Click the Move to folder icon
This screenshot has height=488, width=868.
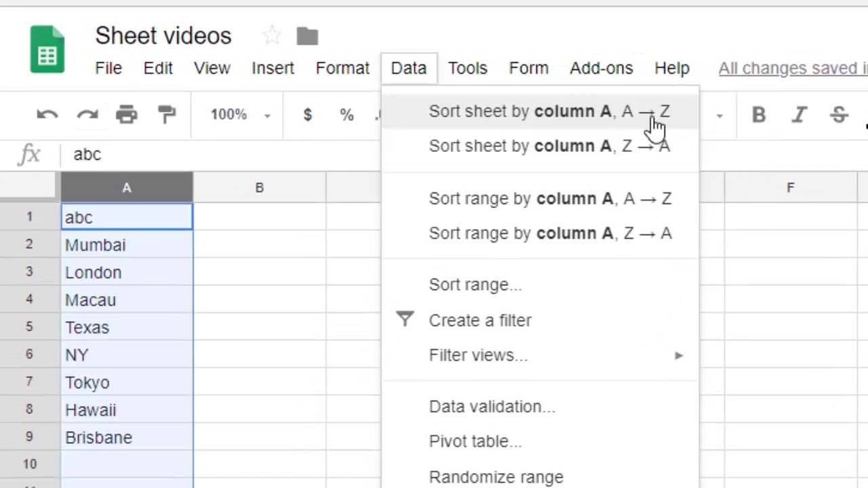point(307,35)
